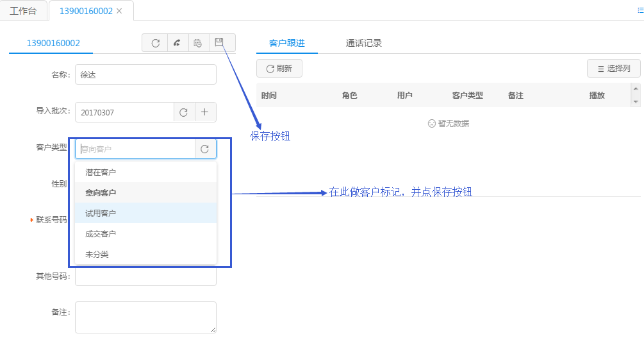Click inside the 备注 textarea

(x=145, y=317)
